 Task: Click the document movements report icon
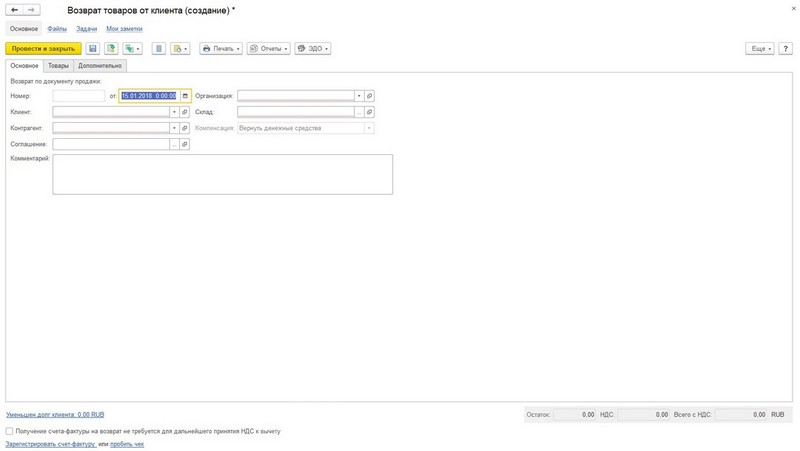point(159,48)
